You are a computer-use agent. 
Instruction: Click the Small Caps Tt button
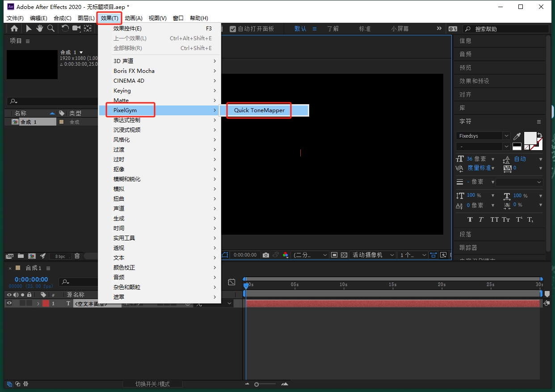coord(506,219)
